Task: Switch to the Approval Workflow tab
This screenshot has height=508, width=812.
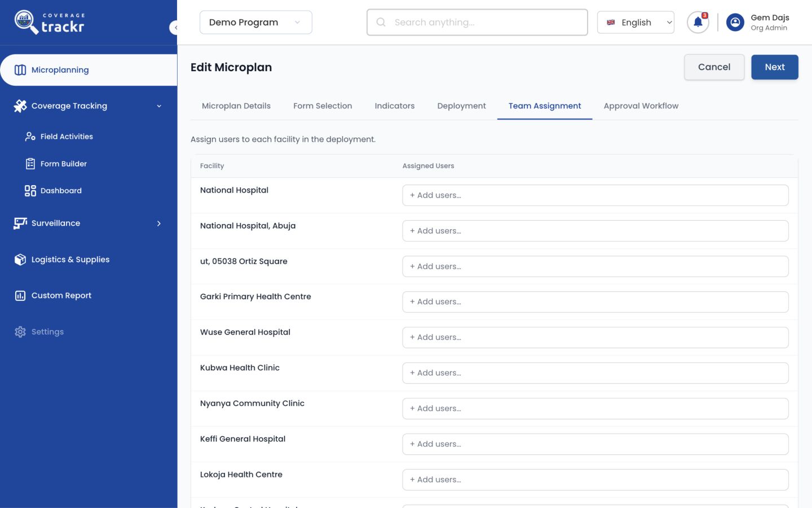Action: click(x=641, y=106)
